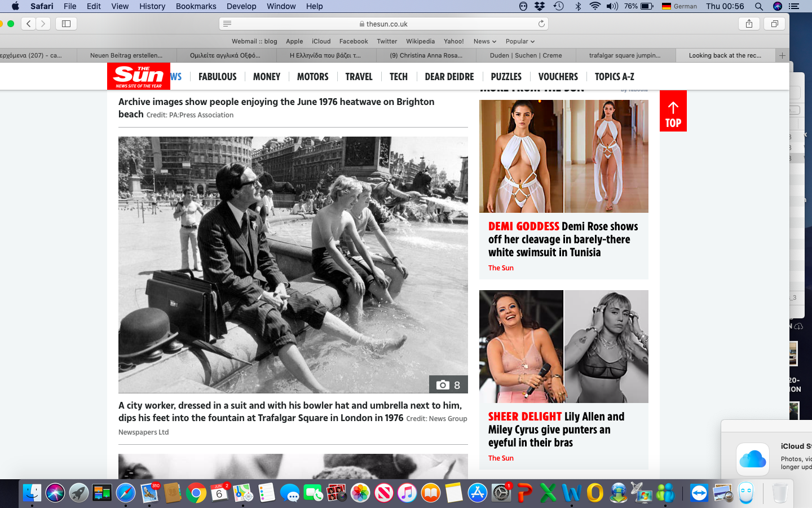Open Photos app in the Dock

pos(360,493)
